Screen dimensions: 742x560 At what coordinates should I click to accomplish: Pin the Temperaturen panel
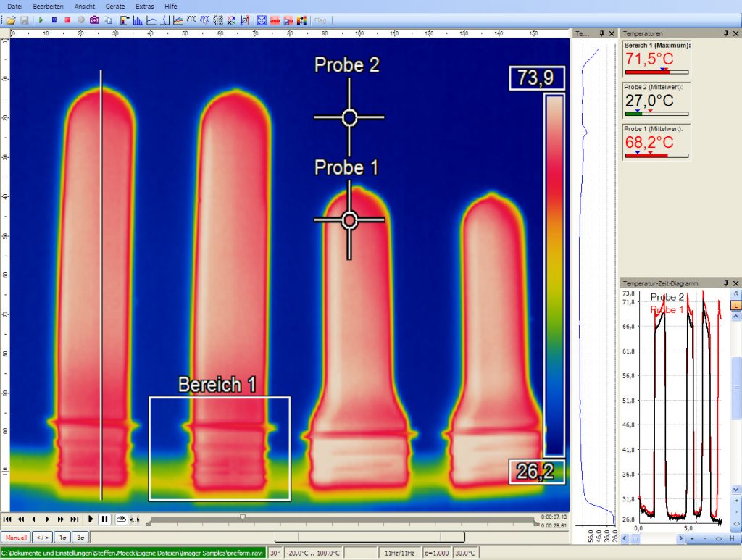click(x=726, y=33)
